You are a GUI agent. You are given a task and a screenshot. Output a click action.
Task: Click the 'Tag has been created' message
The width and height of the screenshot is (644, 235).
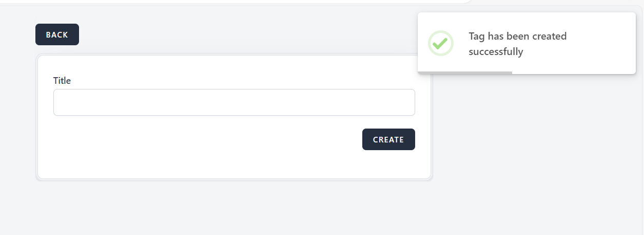coord(517,37)
